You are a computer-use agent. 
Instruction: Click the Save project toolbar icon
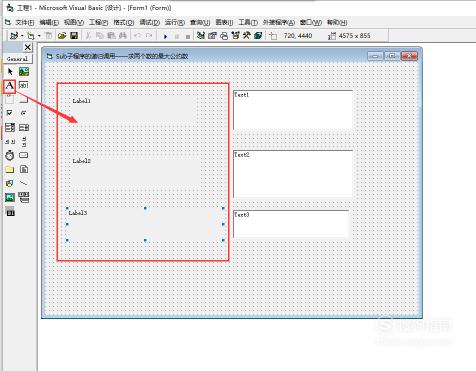click(74, 35)
